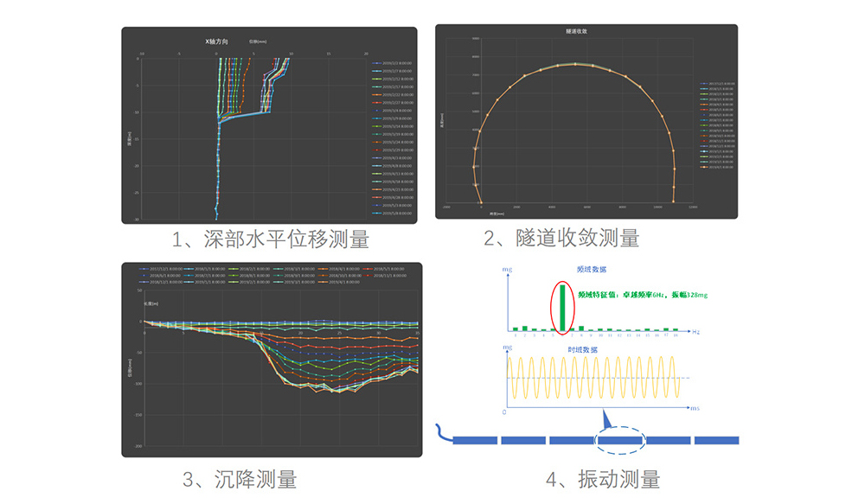Click caption '4、振动测量'
Viewport: 865px width, 504px height.
[x=603, y=479]
